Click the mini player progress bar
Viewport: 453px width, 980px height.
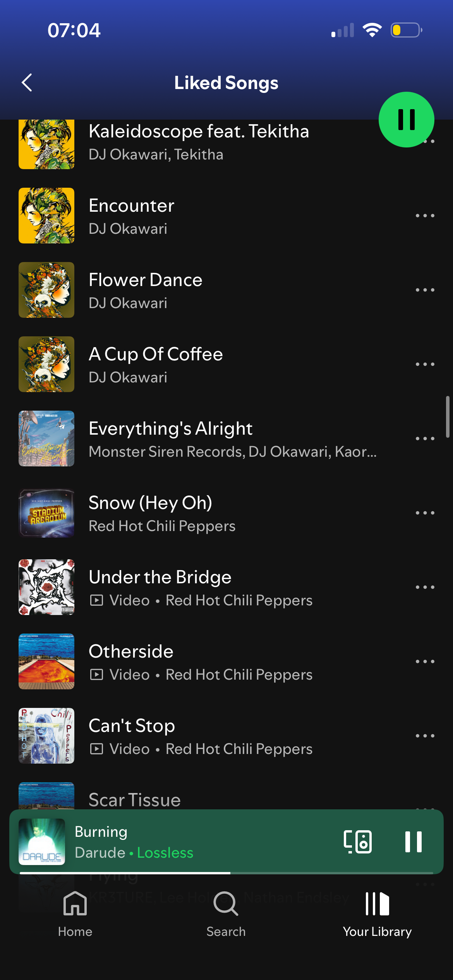coord(226,873)
